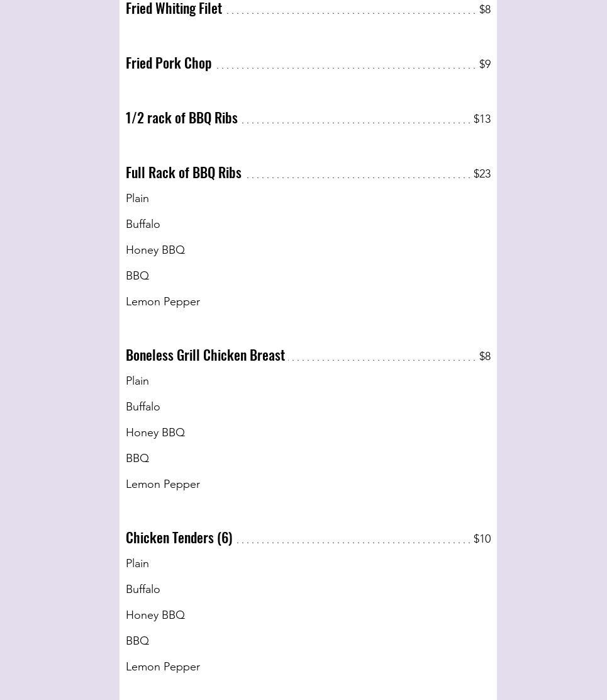Choose Plain under Full Rack of BBQ Ribs
This screenshot has width=607, height=700.
tap(137, 199)
